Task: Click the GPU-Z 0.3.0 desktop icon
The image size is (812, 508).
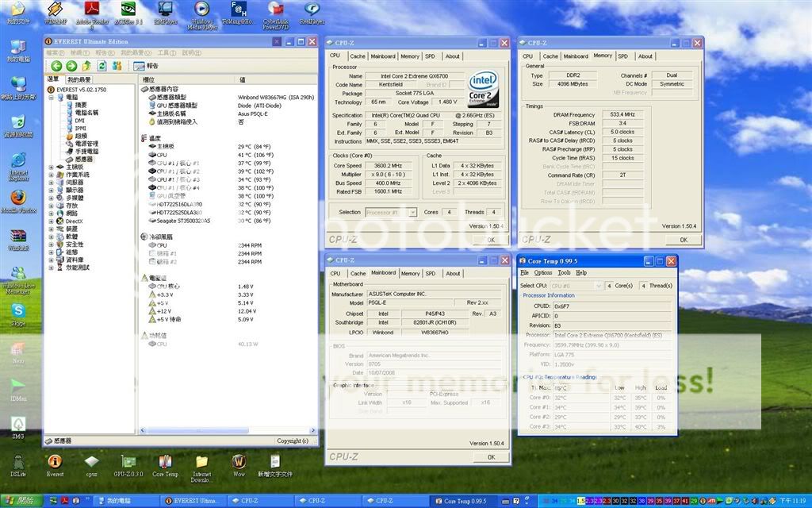Action: coord(128,463)
